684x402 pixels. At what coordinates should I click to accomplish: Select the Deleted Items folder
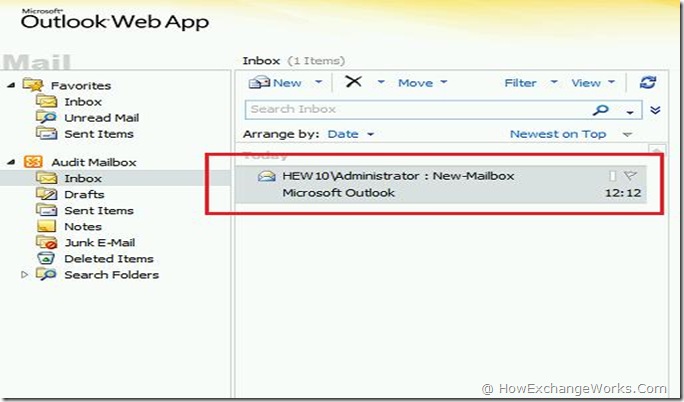coord(109,259)
